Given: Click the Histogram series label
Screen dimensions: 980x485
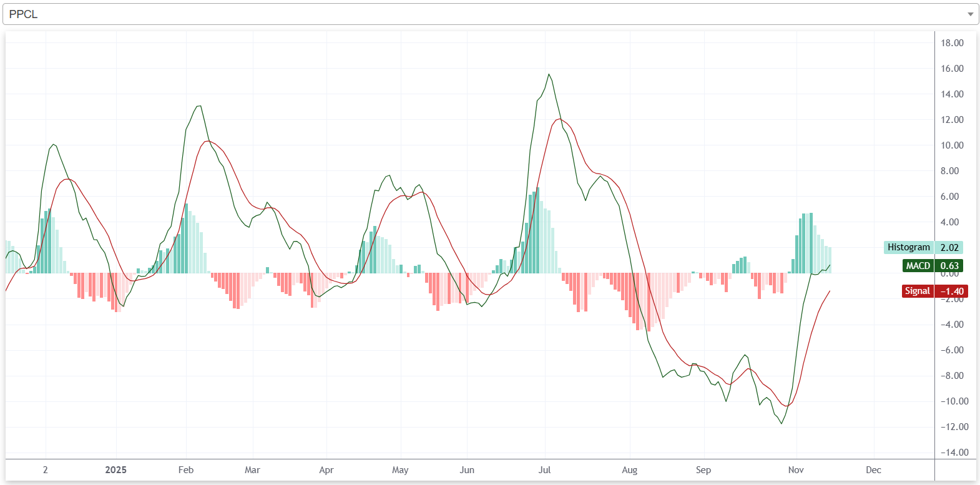Looking at the screenshot, I should (908, 247).
